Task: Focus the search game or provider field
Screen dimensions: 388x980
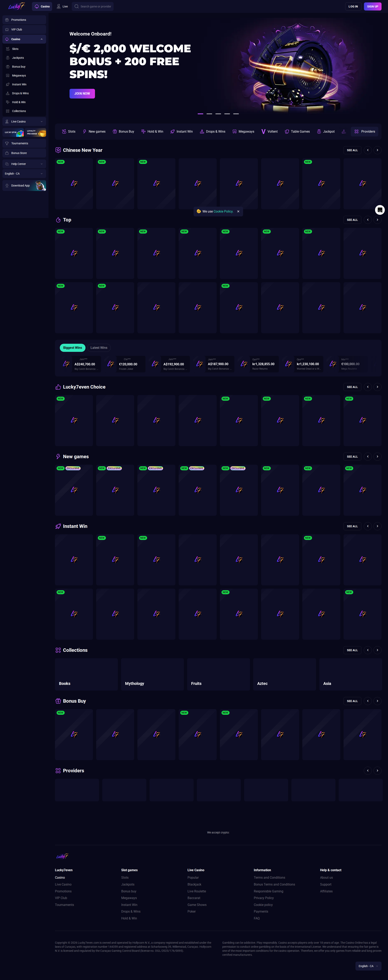Action: tap(95, 6)
